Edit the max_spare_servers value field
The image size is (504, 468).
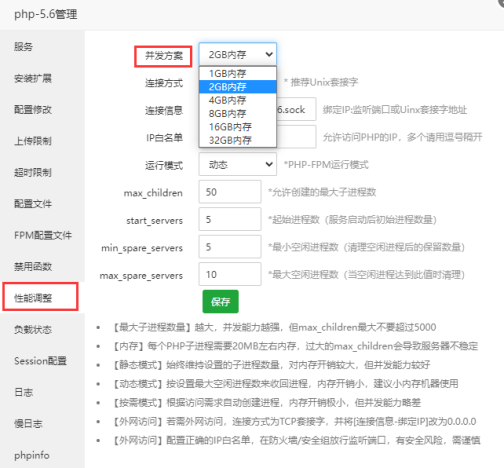tap(230, 274)
